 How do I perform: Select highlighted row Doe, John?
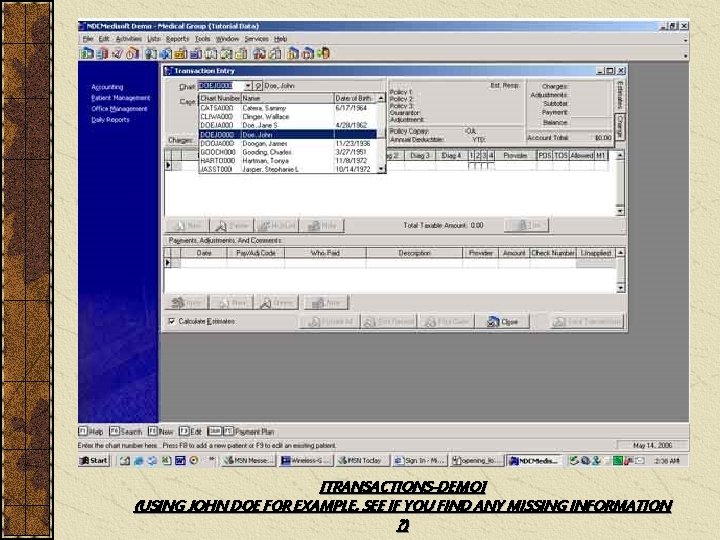tap(287, 135)
